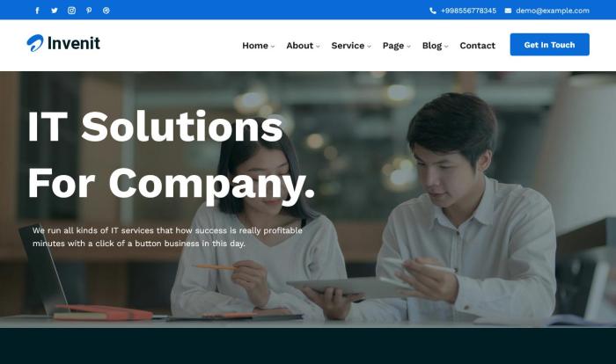Open the Facebook social icon
616x364 pixels.
click(x=37, y=11)
